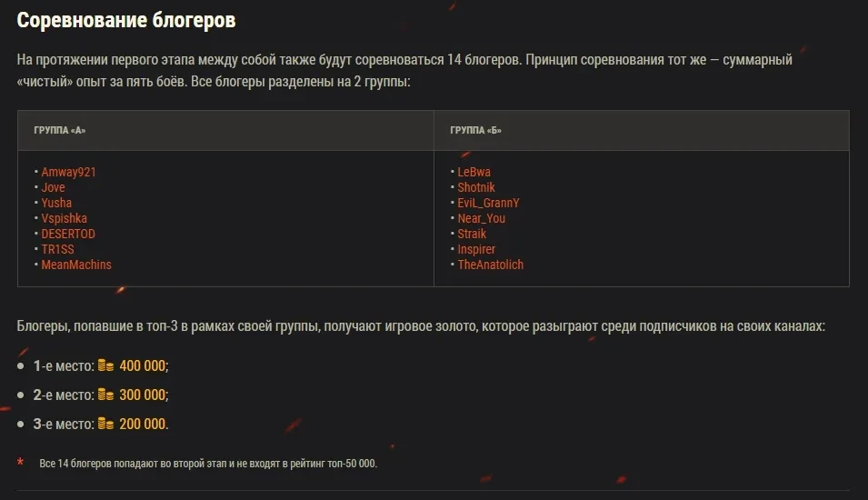
Task: Visit the Vspishka blogger link
Action: 65,218
